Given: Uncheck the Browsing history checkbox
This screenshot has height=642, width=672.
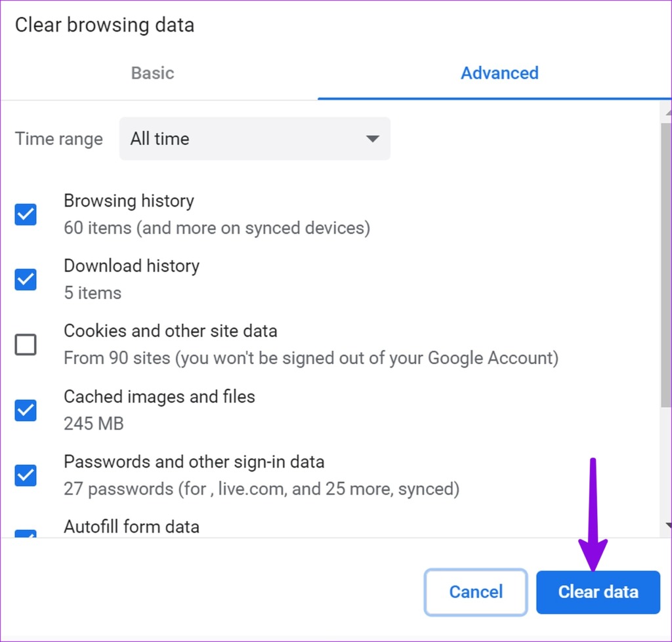Looking at the screenshot, I should 25,214.
